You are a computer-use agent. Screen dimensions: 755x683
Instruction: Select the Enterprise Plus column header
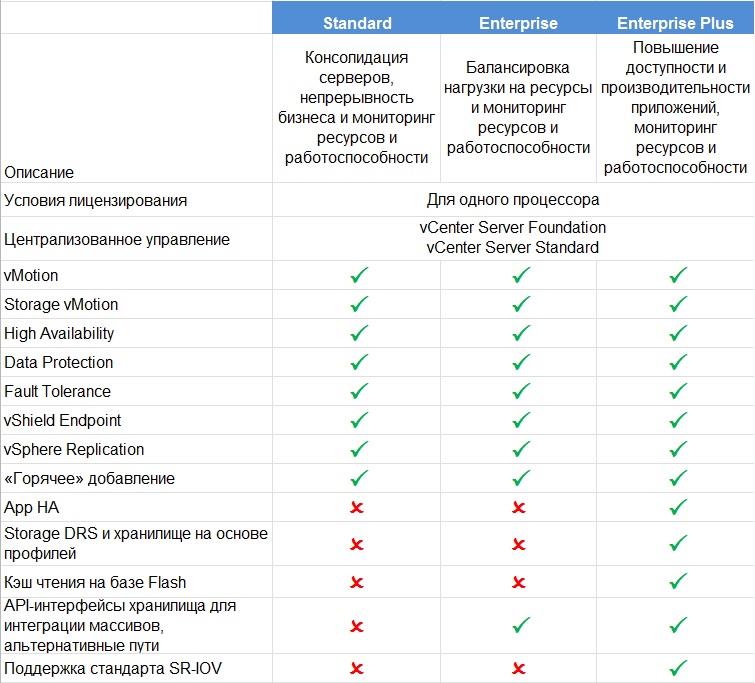point(675,23)
